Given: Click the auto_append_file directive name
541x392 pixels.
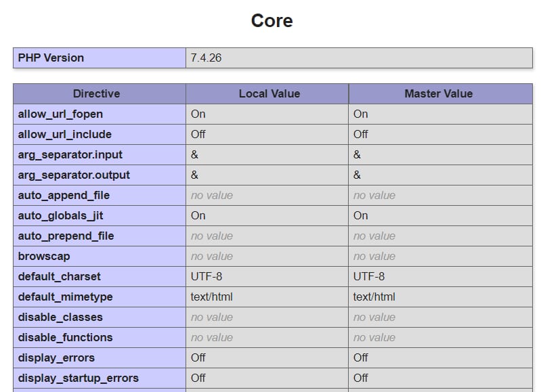Looking at the screenshot, I should (64, 195).
